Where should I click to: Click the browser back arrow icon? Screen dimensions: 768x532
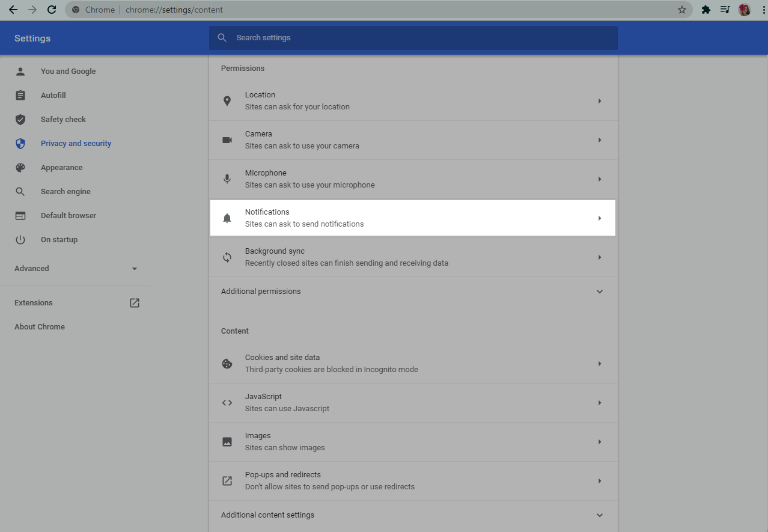[x=13, y=10]
